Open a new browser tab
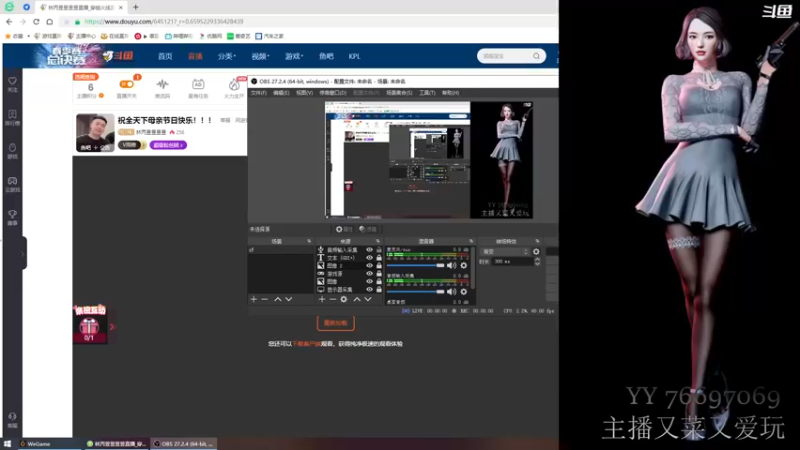This screenshot has height=450, width=800. [x=136, y=7]
